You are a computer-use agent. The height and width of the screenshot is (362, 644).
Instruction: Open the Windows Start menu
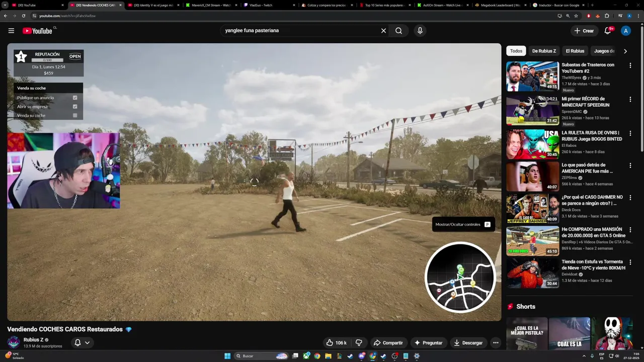coord(227,356)
